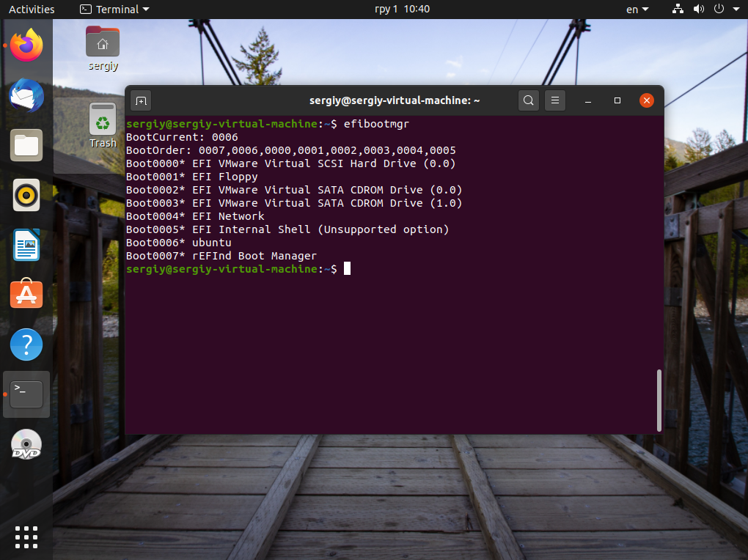Click the power icon in top bar
Image resolution: width=748 pixels, height=560 pixels.
pos(719,9)
